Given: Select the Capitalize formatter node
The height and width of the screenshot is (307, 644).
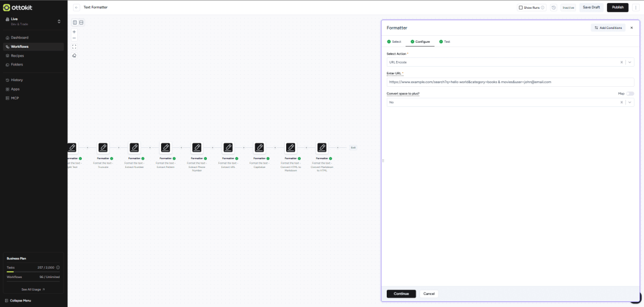Looking at the screenshot, I should pyautogui.click(x=259, y=148).
